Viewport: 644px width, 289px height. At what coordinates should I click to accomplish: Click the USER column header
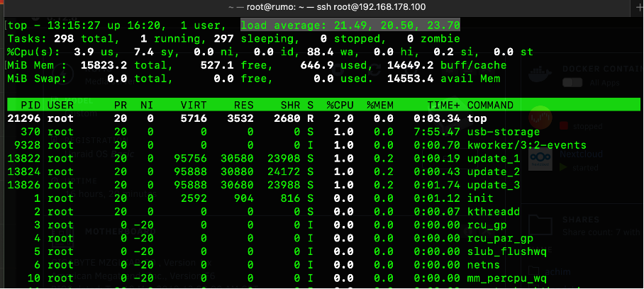coord(60,106)
